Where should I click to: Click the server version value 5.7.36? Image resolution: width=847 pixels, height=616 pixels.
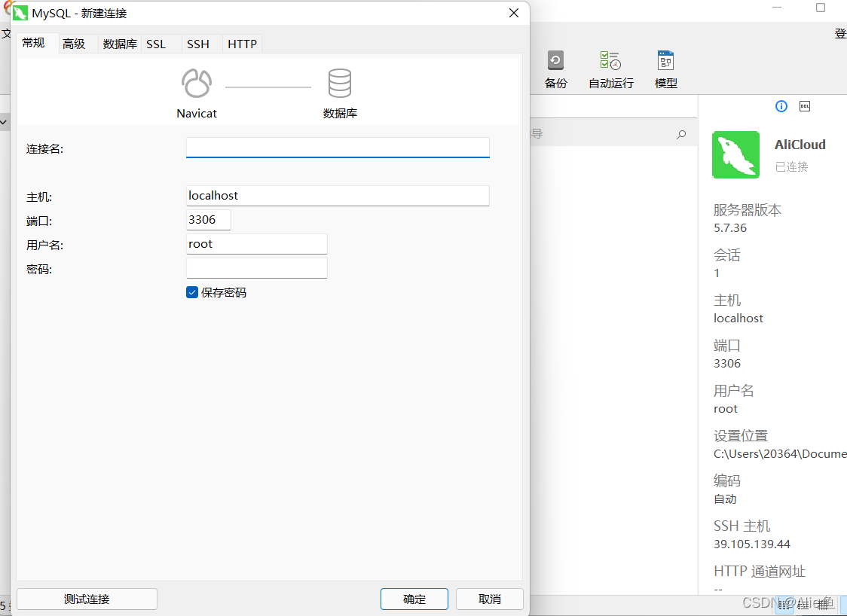point(730,228)
